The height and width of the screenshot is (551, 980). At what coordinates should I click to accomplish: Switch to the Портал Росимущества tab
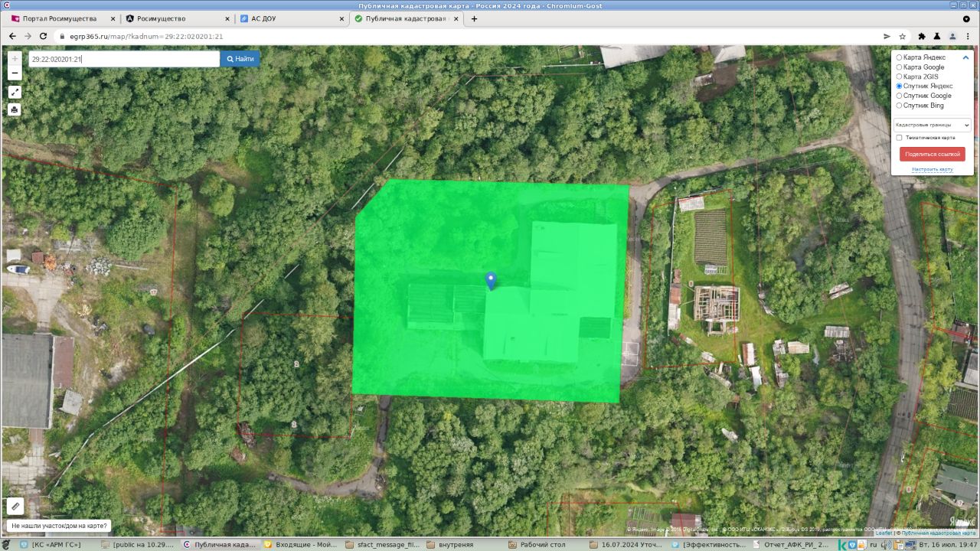point(60,18)
